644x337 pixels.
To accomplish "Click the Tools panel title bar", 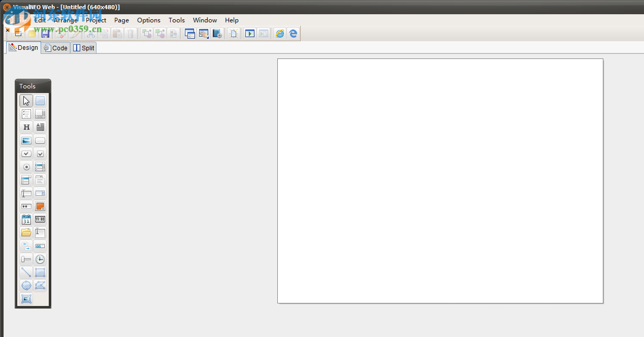I will point(33,86).
